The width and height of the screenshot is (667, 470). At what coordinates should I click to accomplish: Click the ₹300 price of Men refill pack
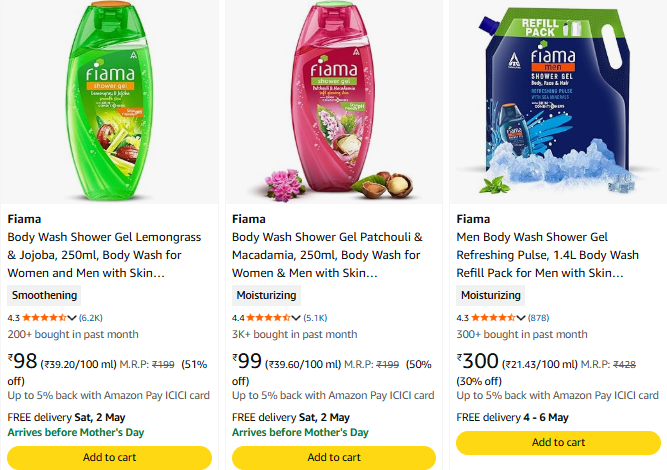tap(477, 361)
